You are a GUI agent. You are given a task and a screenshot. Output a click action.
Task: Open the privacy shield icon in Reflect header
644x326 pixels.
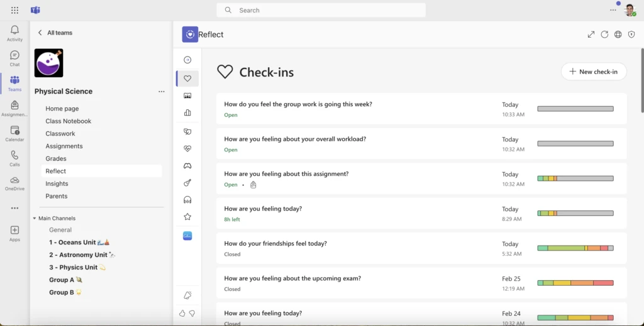631,35
